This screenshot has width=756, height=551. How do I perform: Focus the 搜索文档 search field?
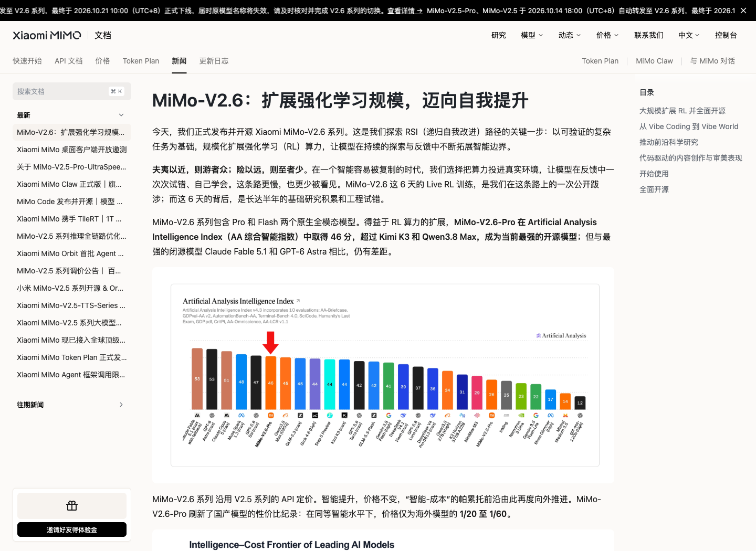tap(72, 91)
